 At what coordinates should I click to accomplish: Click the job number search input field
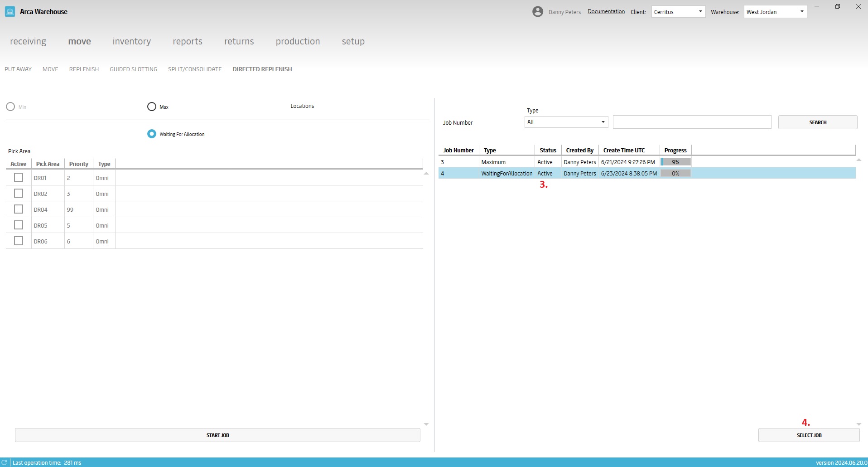coord(692,122)
